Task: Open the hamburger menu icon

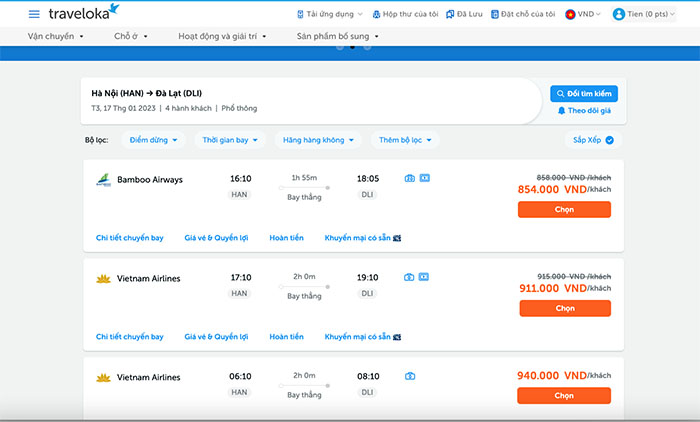Action: (x=34, y=14)
